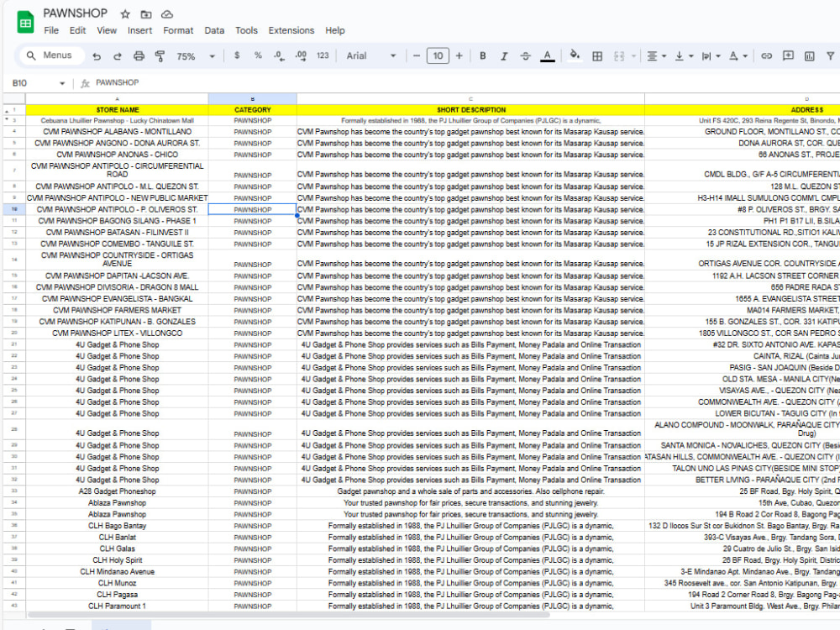Open more number formats 123
The image size is (840, 630).
323,55
